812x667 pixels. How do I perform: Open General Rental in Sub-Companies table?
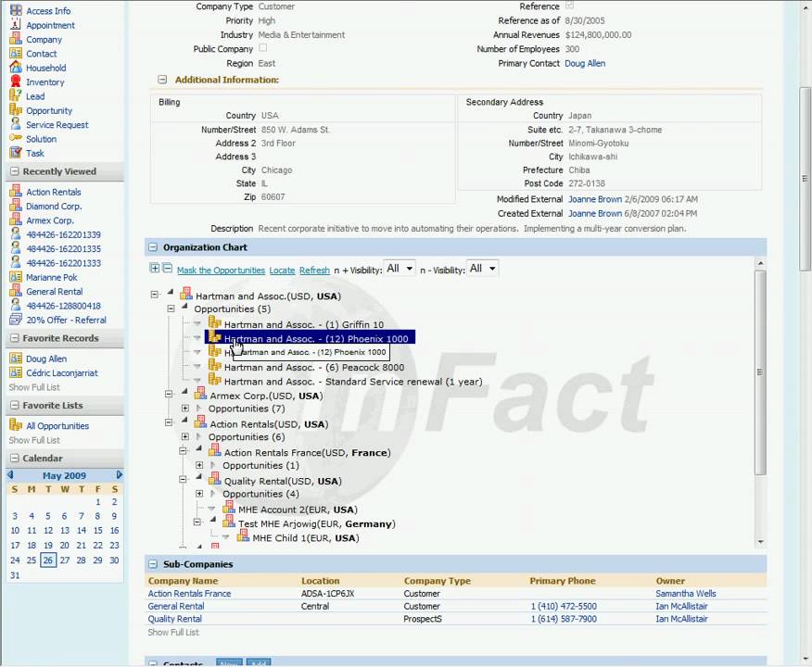tap(176, 606)
